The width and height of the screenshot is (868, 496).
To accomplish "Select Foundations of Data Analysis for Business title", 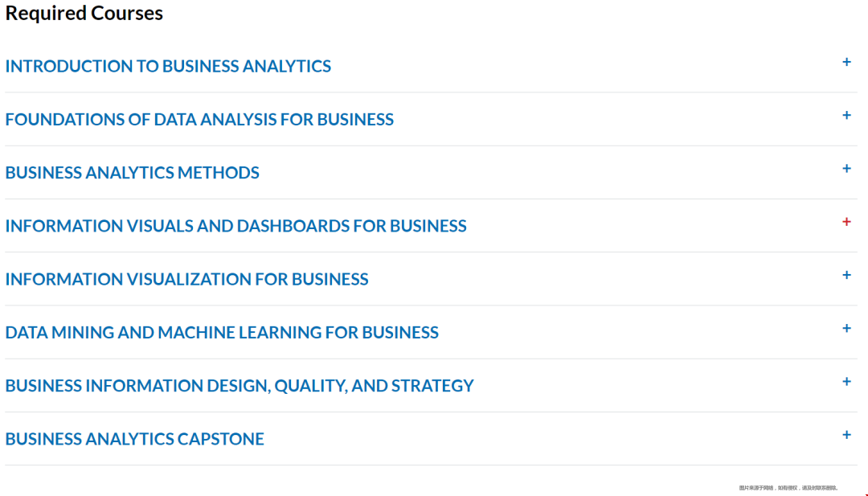I will click(199, 119).
